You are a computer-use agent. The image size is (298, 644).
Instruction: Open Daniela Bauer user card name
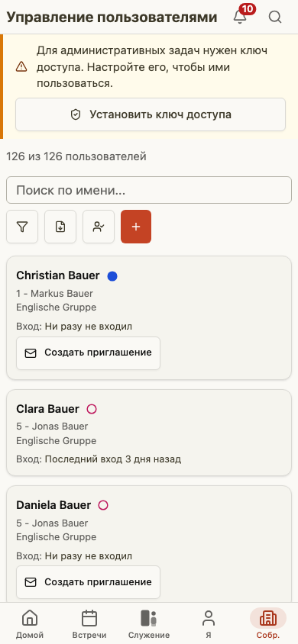[53, 505]
